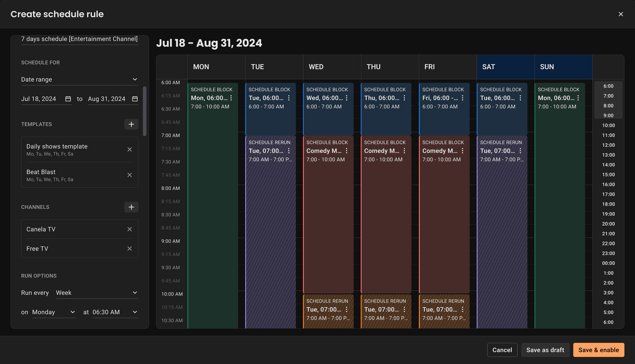Change the Monday run day dropdown

click(54, 312)
